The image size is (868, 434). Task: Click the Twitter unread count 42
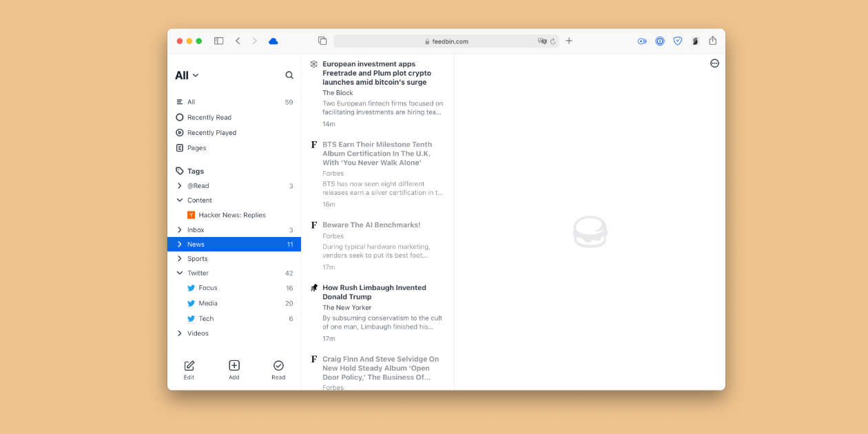coord(289,273)
